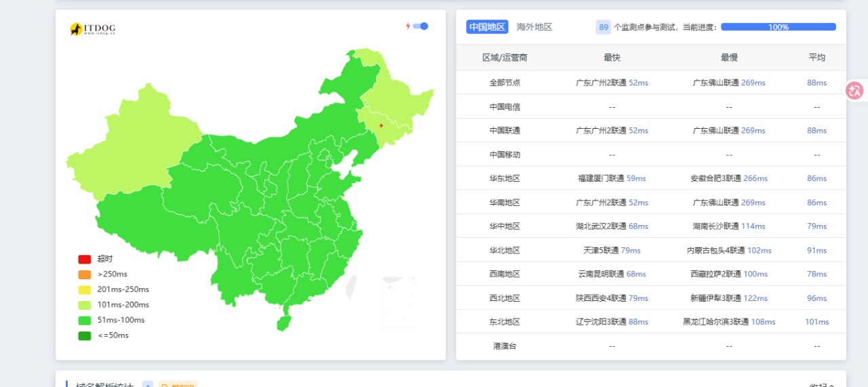Click 新疆伊犁3联通 122ms cell
Screen dimensions: 868x387
tap(729, 298)
